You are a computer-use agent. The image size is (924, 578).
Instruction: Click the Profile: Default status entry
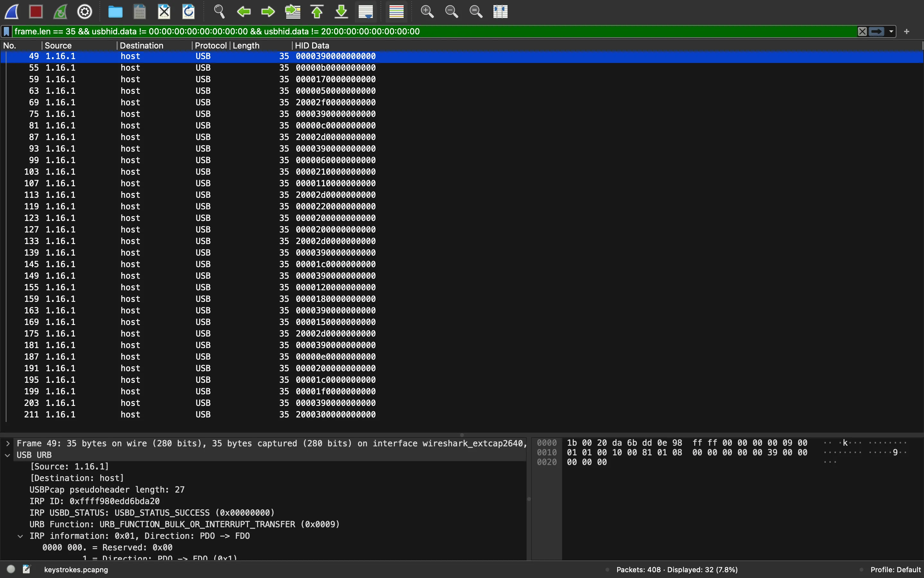click(895, 570)
